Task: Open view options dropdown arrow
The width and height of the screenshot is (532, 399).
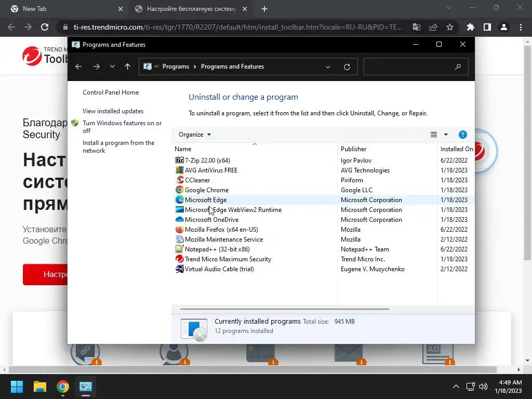Action: [446, 135]
